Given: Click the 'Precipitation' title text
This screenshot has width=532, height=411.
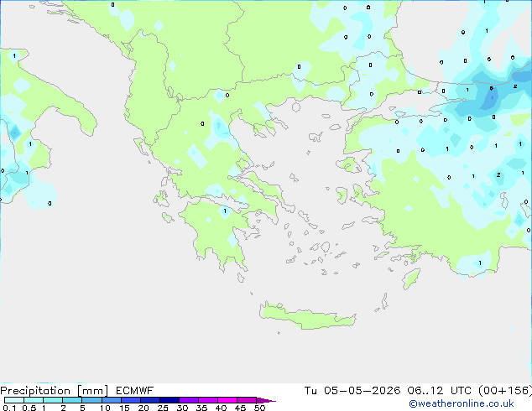Looking at the screenshot, I should click(35, 391).
